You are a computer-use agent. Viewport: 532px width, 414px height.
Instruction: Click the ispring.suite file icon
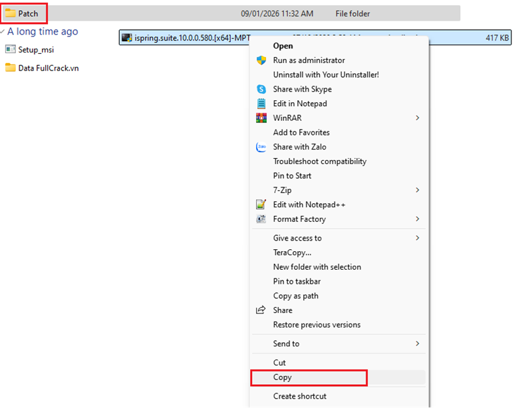[126, 37]
